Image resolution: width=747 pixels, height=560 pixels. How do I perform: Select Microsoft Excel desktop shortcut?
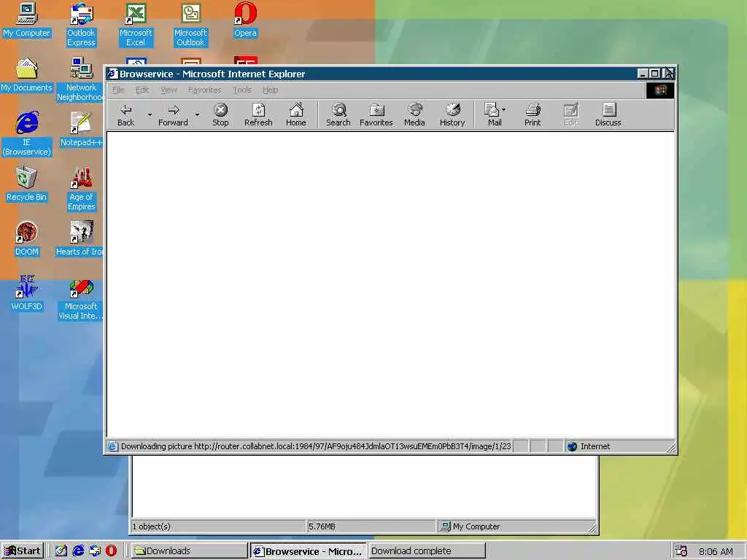tap(136, 25)
